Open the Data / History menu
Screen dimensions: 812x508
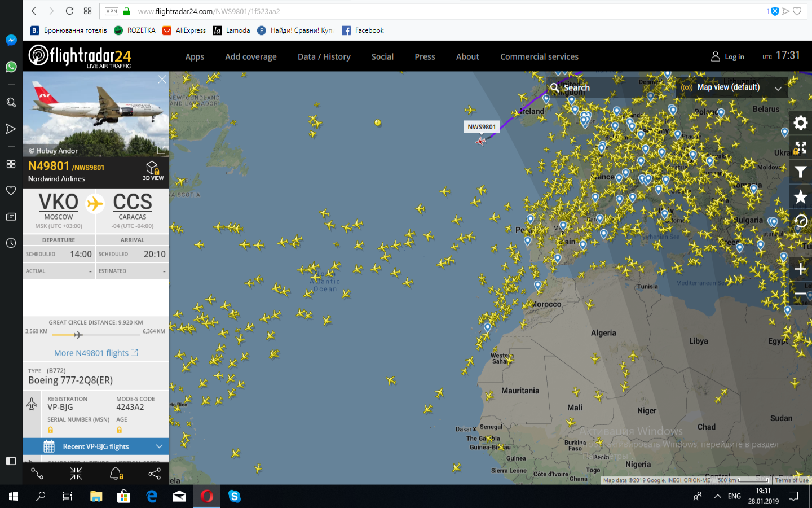[324, 56]
